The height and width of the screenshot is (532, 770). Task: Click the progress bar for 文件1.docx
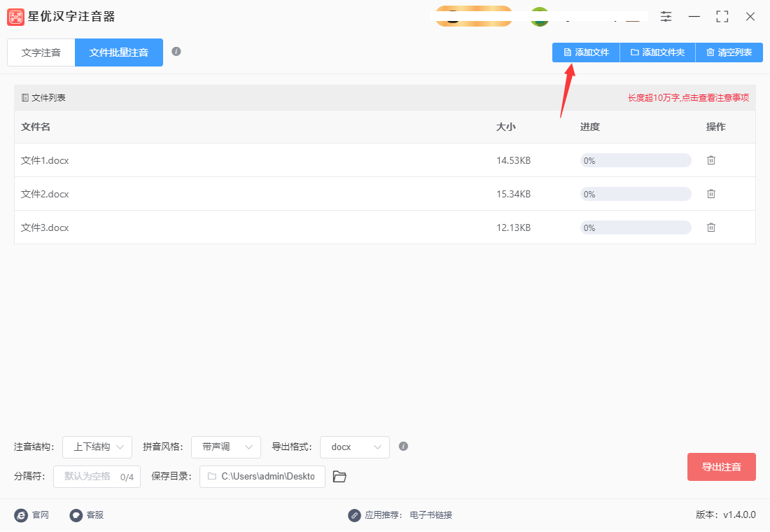[x=636, y=160]
